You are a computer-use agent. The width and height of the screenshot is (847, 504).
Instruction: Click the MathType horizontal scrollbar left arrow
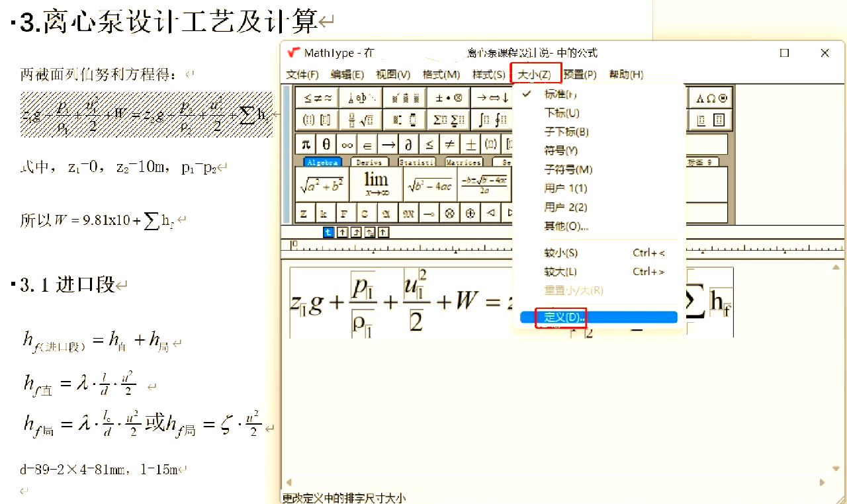click(287, 483)
